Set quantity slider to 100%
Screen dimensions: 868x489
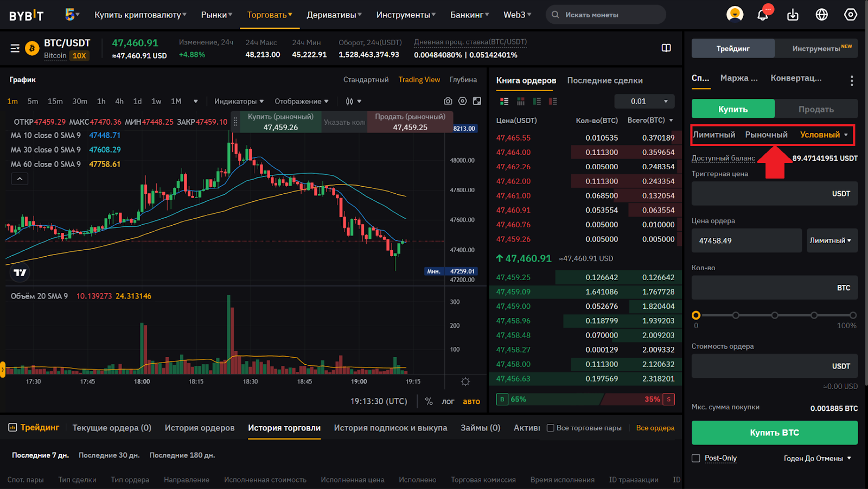[853, 315]
